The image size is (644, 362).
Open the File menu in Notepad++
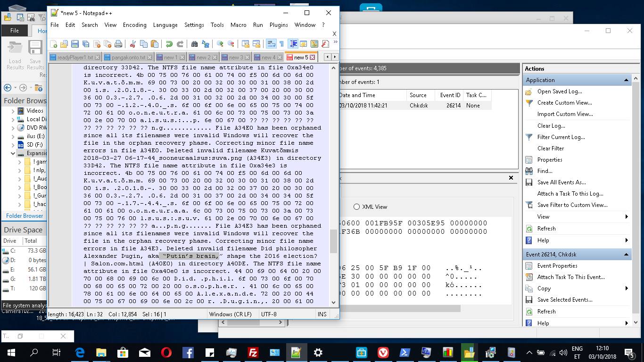click(x=55, y=25)
